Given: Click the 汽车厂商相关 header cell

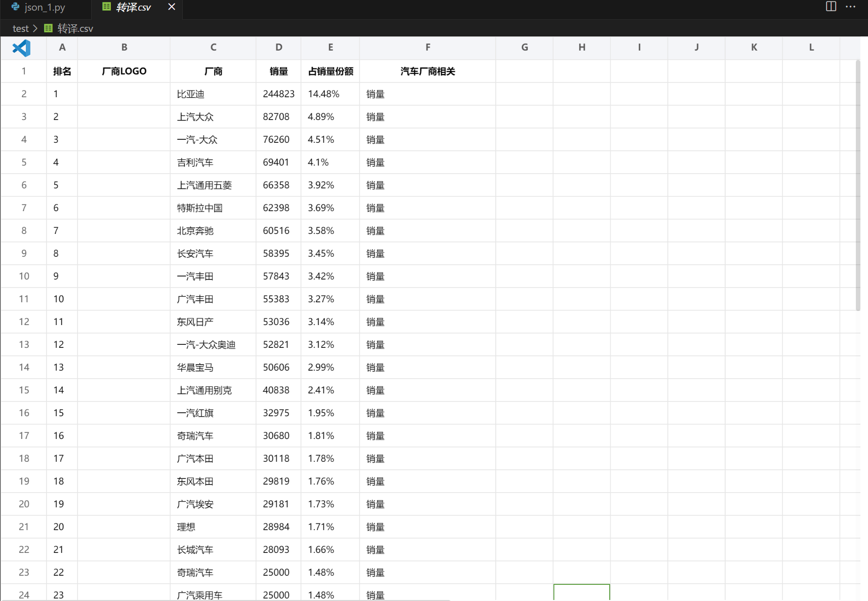Looking at the screenshot, I should pos(428,71).
